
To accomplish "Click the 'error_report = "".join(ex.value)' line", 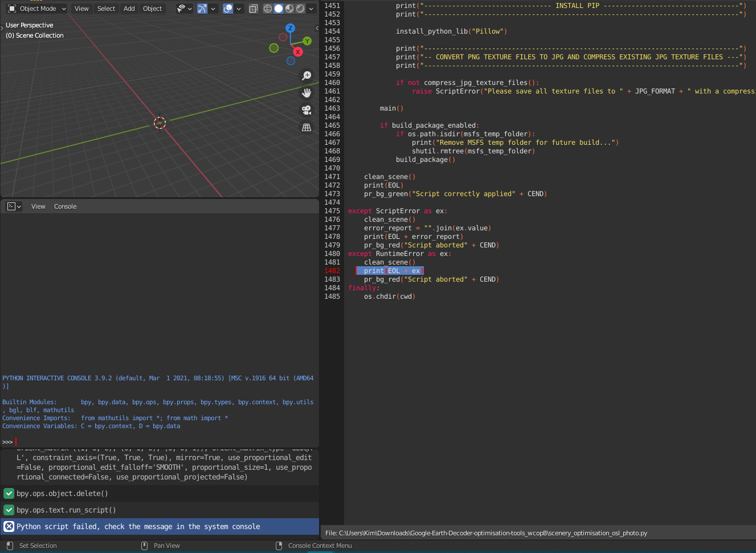I will coord(427,228).
